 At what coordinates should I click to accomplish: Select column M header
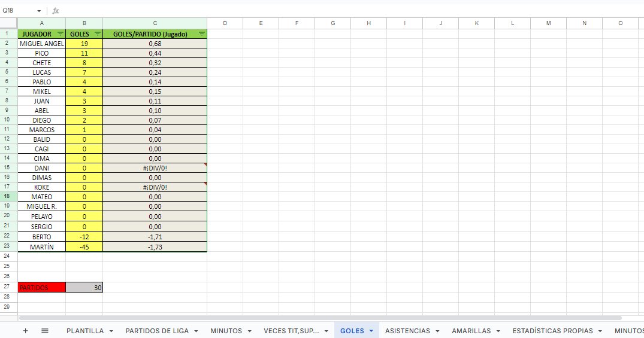click(x=548, y=23)
